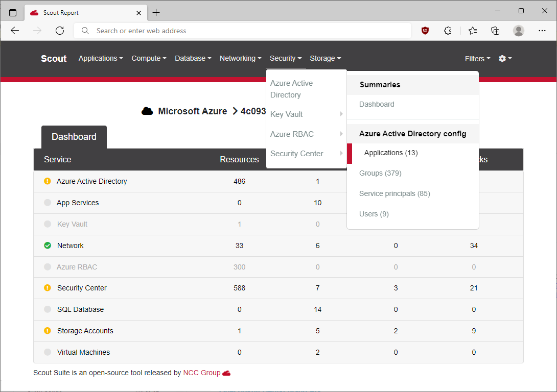The width and height of the screenshot is (557, 392).
Task: Click the browser back arrow
Action: (15, 31)
